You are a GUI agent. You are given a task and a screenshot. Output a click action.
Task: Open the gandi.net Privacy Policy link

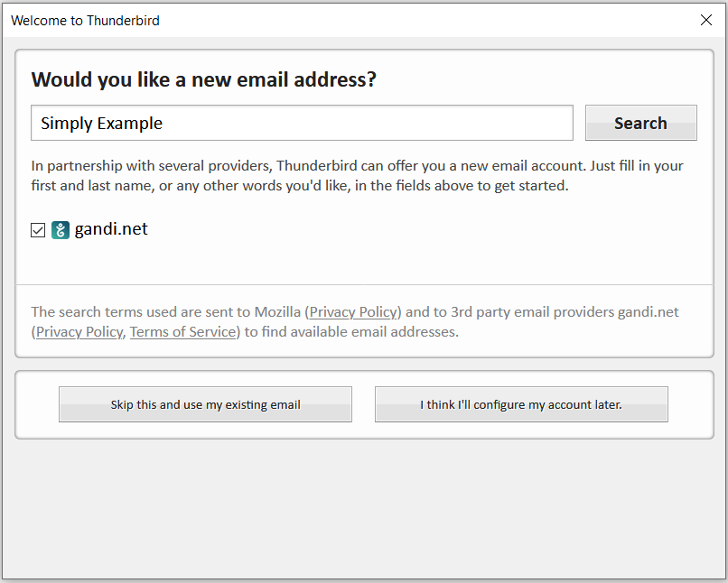(79, 332)
